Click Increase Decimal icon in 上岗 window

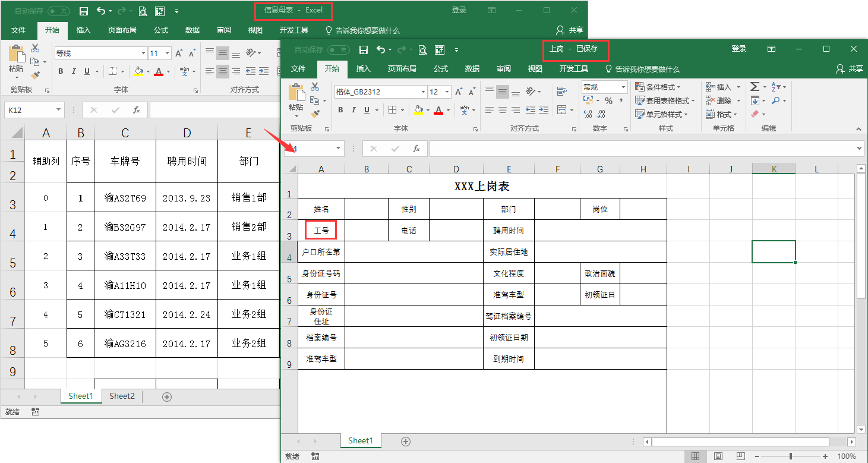(588, 114)
